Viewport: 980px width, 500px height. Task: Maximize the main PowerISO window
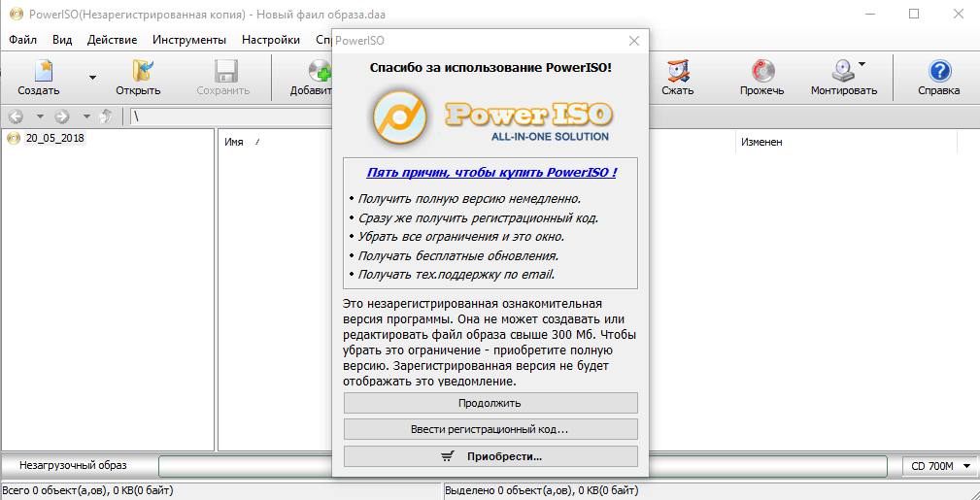(x=914, y=14)
